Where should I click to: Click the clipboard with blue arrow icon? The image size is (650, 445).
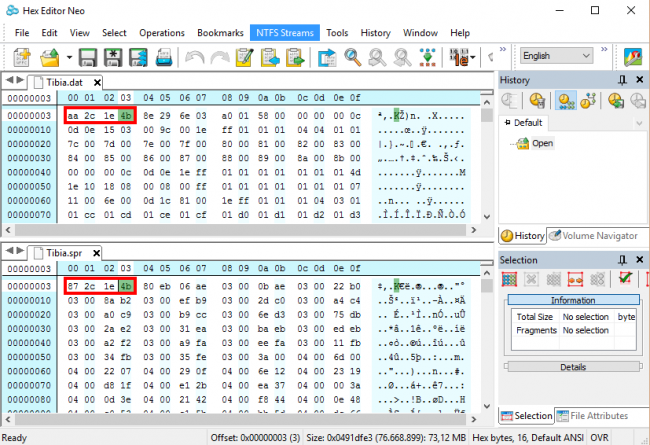coord(270,57)
